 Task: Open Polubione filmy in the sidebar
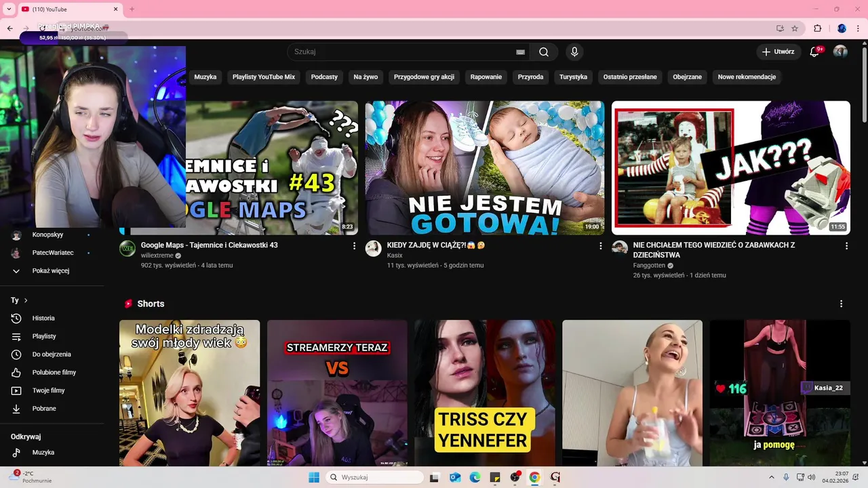52,372
